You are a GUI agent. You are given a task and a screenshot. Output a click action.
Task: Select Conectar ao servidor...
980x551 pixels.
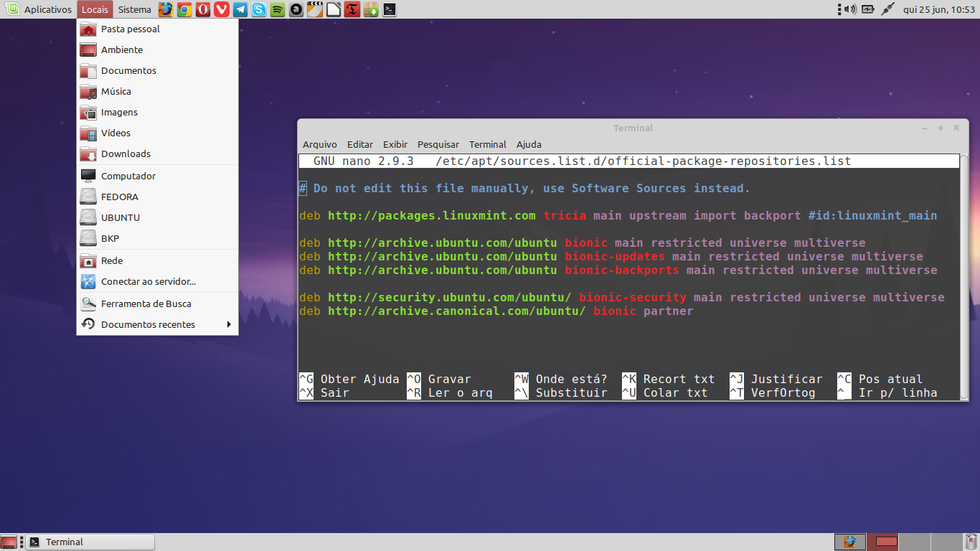158,282
